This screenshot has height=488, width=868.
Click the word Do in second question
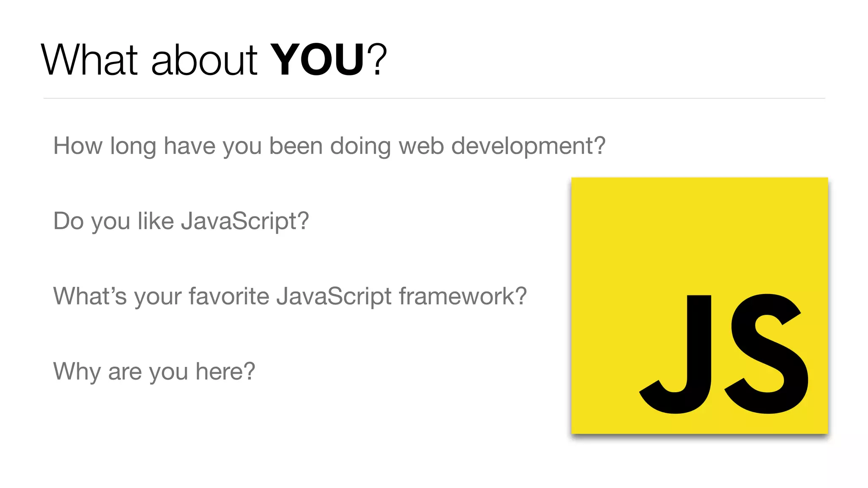[x=68, y=221]
